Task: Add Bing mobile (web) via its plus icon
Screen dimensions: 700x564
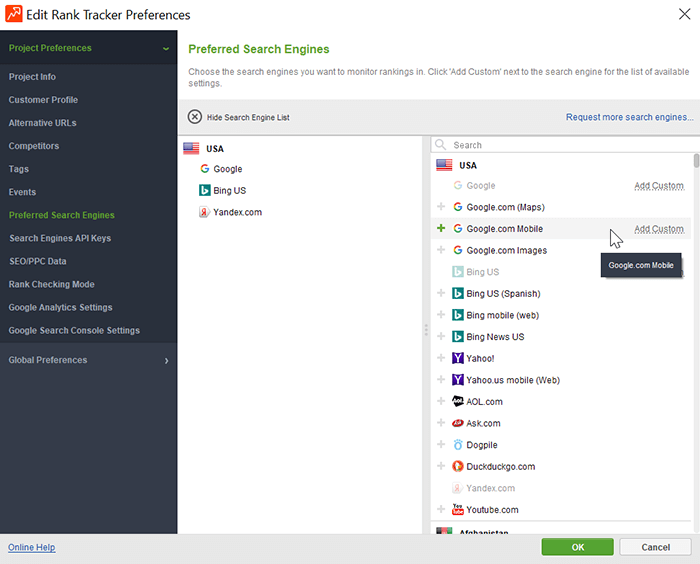Action: 441,315
